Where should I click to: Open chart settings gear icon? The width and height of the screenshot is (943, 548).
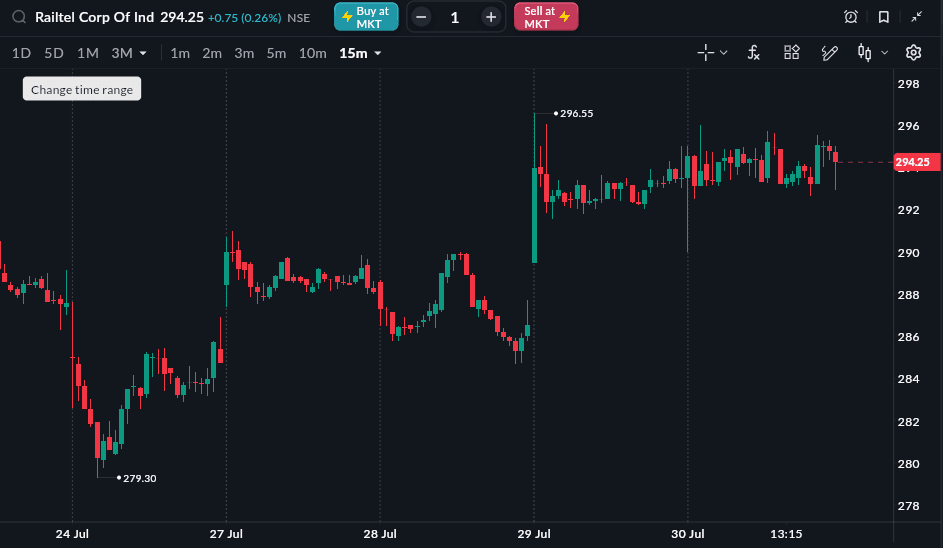(913, 53)
